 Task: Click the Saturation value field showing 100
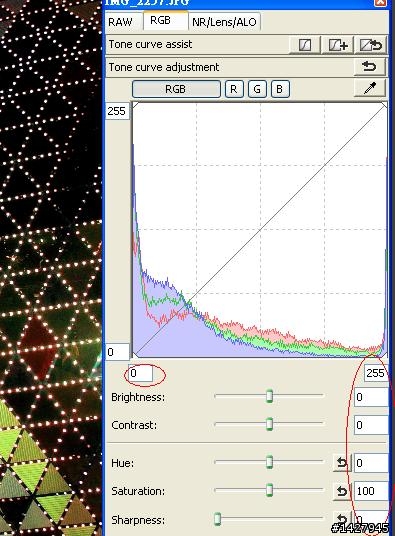(371, 491)
